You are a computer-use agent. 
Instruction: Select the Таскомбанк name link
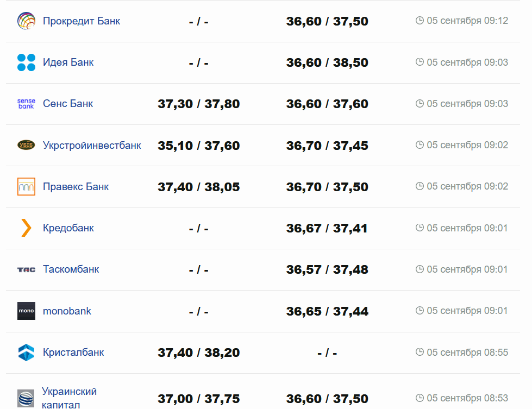click(x=71, y=269)
